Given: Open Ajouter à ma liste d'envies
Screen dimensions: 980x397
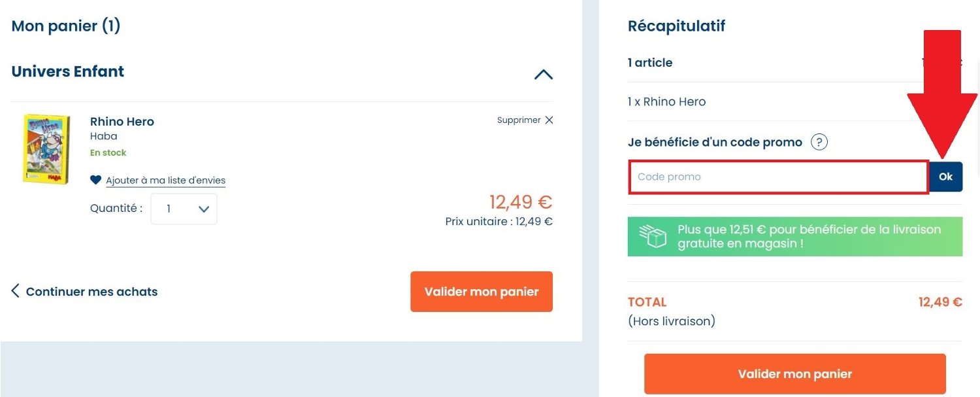Looking at the screenshot, I should pos(163,180).
